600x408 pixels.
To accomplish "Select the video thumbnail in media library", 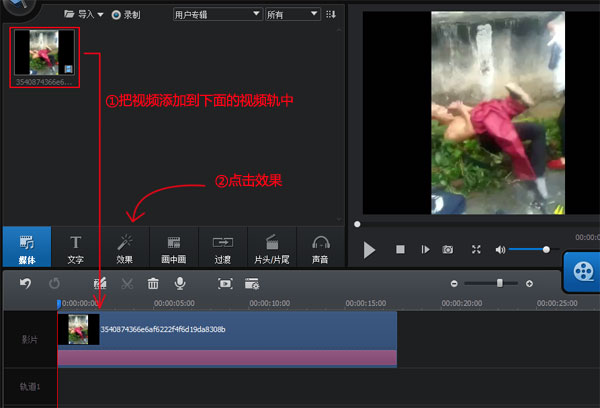I will point(44,52).
